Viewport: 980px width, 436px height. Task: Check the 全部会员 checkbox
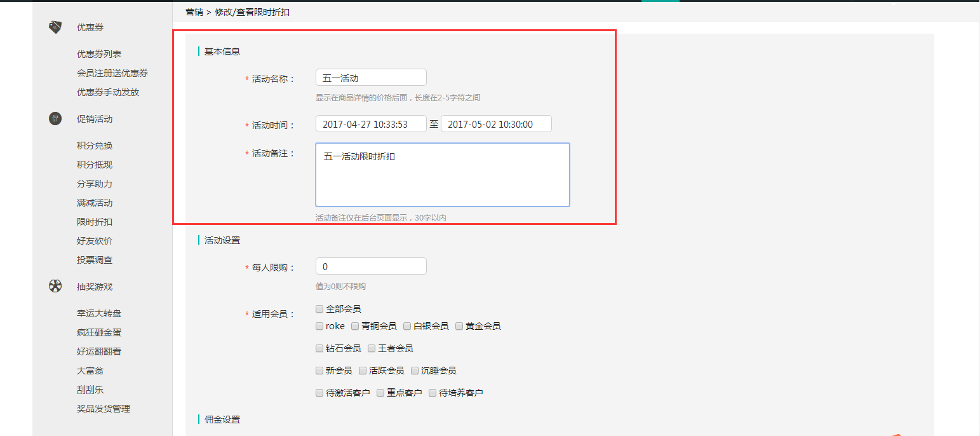(x=319, y=309)
